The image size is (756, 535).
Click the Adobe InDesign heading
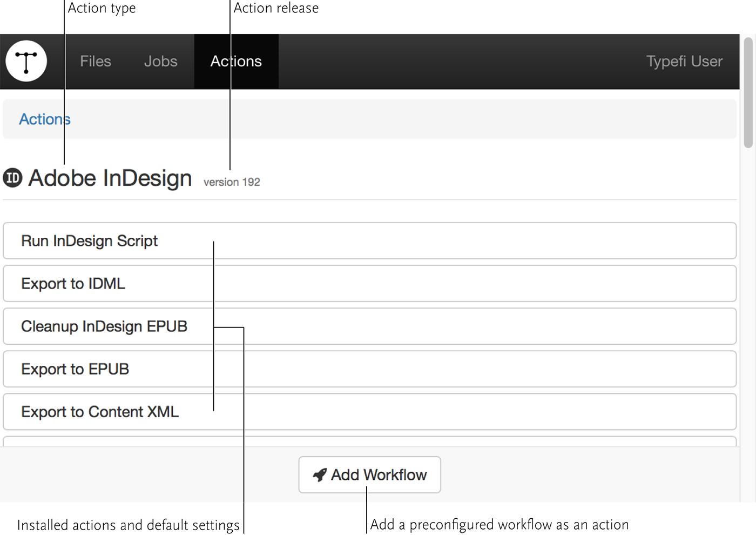[110, 178]
